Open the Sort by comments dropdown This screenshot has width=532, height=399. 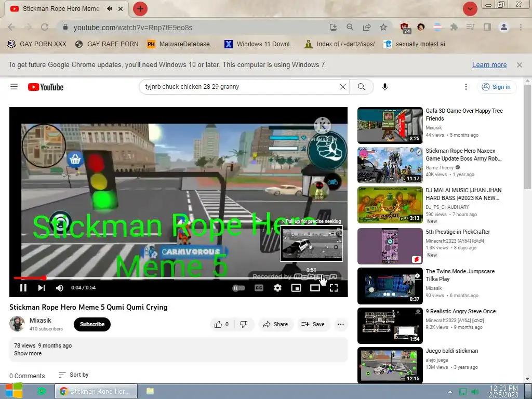point(73,375)
